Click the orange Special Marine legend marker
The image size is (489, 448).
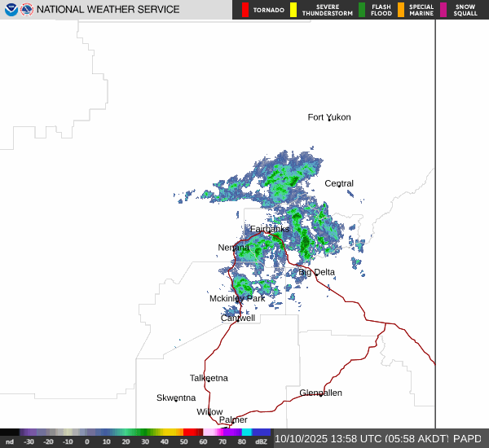click(401, 10)
